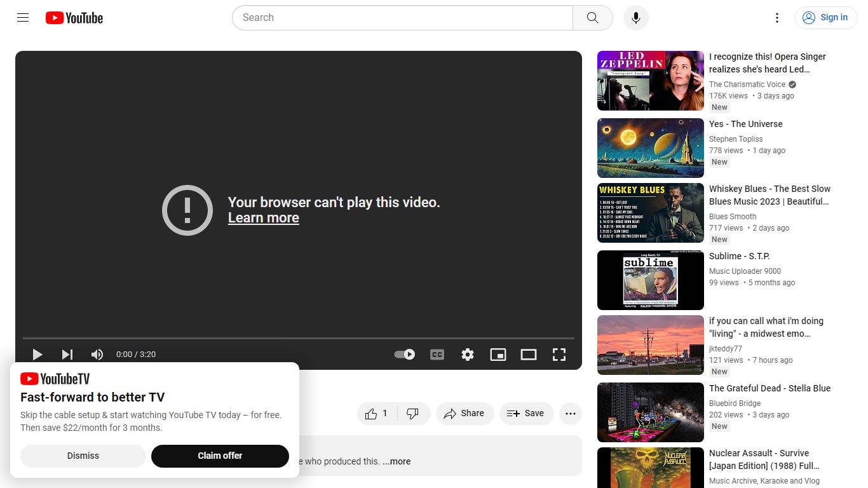Open the Grateful Dead Stella Blue thumbnail
The image size is (868, 488).
click(651, 412)
